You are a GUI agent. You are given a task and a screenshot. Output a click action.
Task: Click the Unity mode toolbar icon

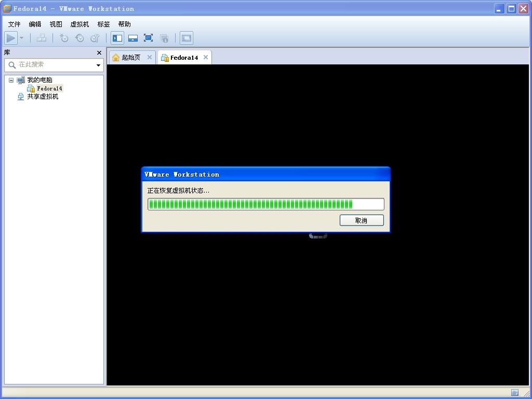[x=164, y=38]
